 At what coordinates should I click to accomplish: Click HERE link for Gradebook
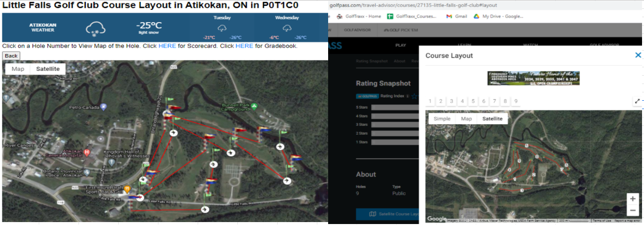coord(245,46)
